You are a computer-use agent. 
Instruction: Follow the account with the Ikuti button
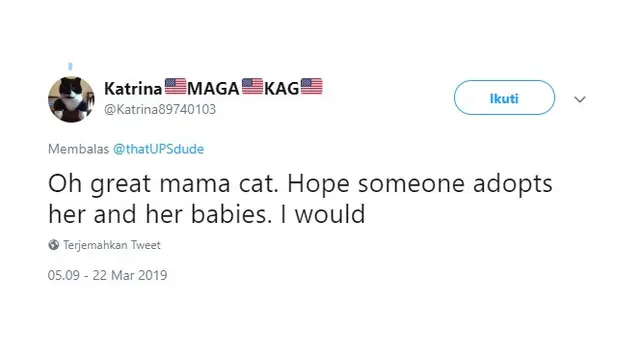click(504, 98)
